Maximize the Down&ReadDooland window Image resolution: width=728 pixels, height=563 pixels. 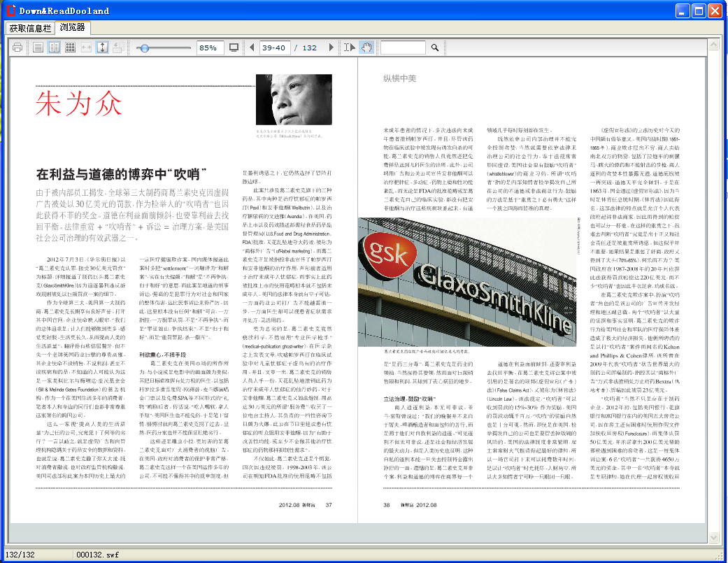click(699, 10)
